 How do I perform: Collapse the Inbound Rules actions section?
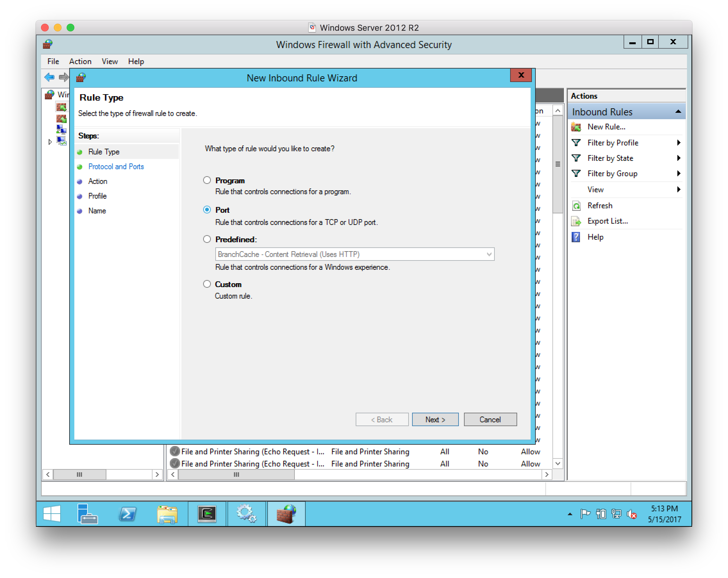678,111
